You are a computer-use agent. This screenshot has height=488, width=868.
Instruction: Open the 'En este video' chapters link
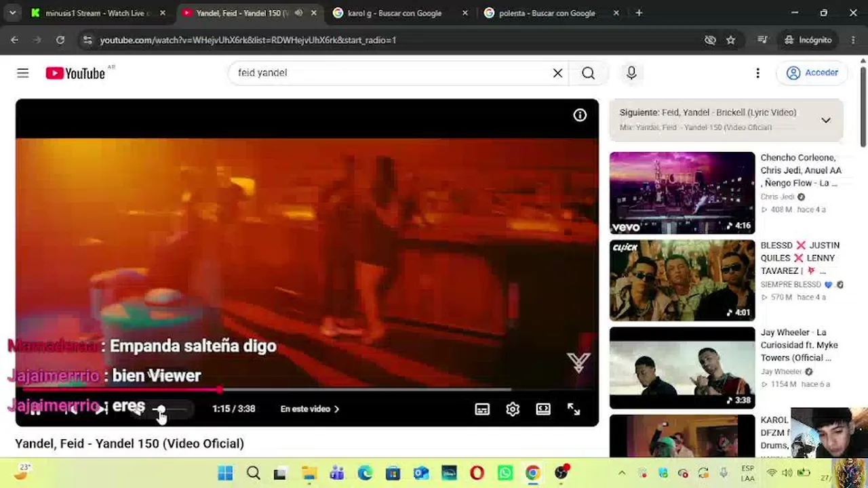point(310,409)
